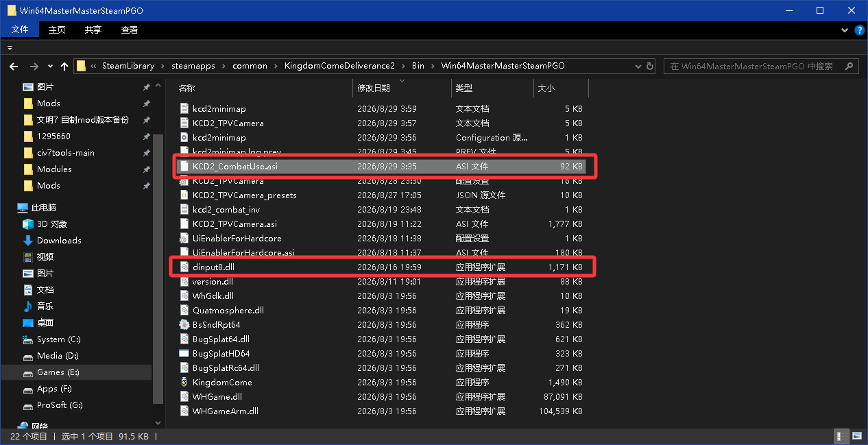Select WHGame.dll file icon
868x445 pixels.
[x=184, y=396]
